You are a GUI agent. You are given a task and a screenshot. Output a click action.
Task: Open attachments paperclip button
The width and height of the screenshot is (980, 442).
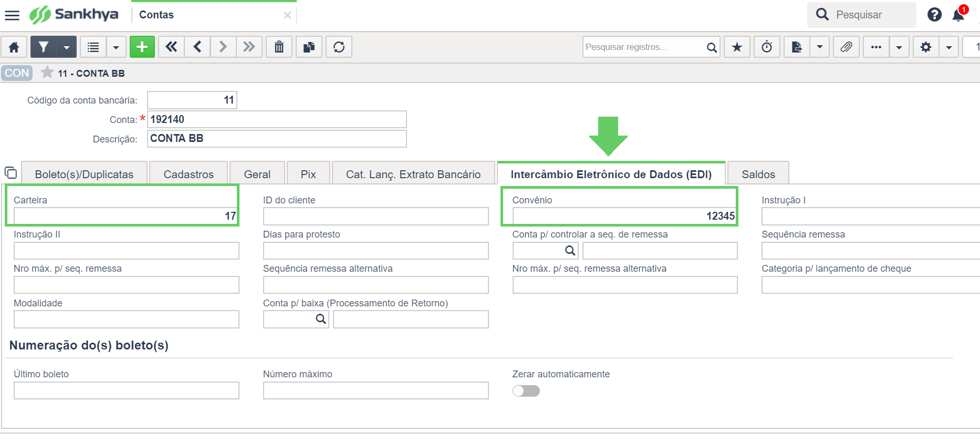846,47
